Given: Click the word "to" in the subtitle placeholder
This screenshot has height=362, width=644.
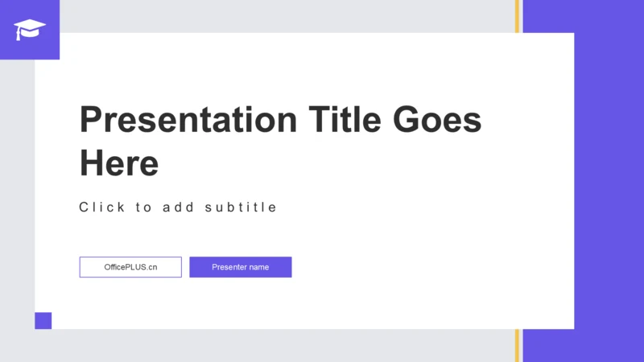Looking at the screenshot, I should point(143,208).
